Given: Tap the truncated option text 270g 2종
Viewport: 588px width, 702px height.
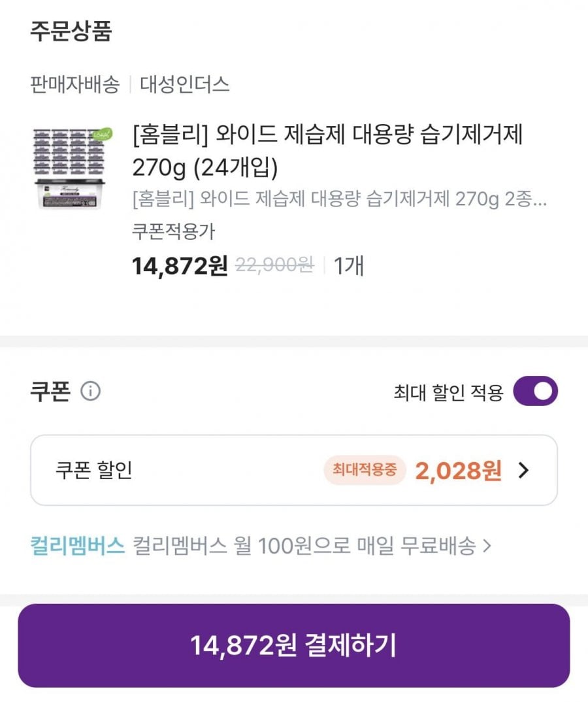Looking at the screenshot, I should (x=340, y=199).
